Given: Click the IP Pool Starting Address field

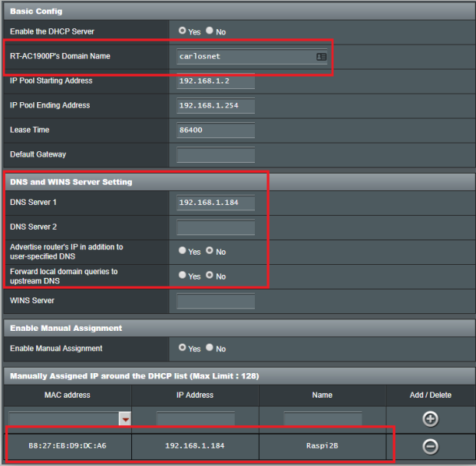Looking at the screenshot, I should (216, 81).
